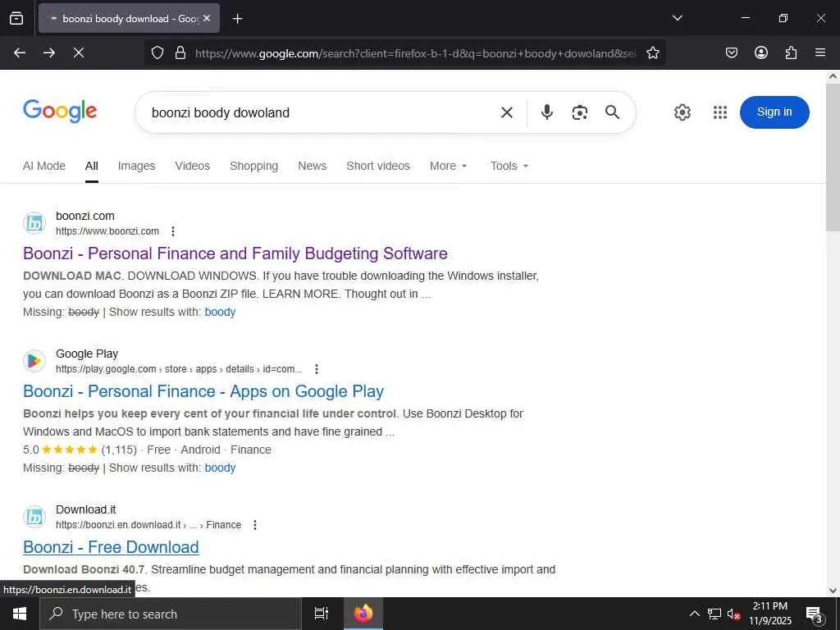Screen dimensions: 840x630
Task: Open Google Lens image search
Action: (580, 112)
